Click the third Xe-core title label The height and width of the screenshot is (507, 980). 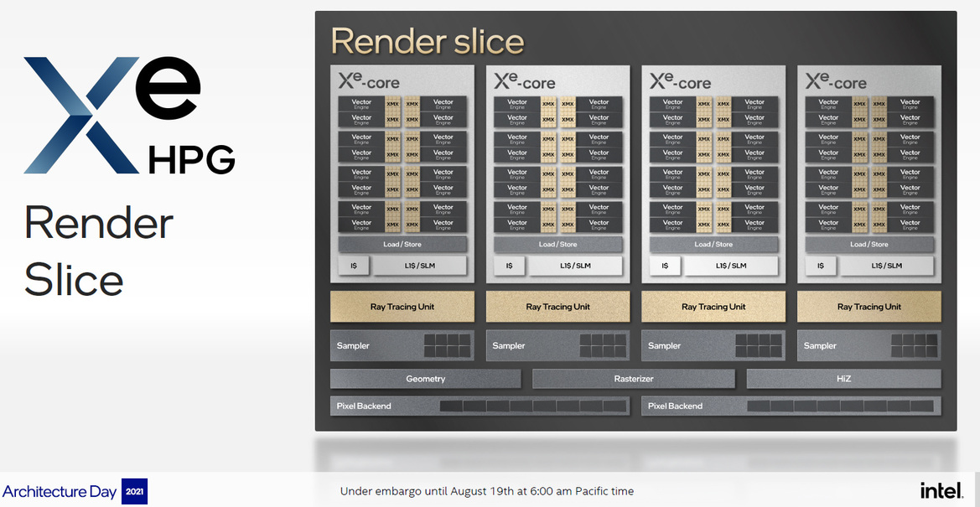coord(680,80)
